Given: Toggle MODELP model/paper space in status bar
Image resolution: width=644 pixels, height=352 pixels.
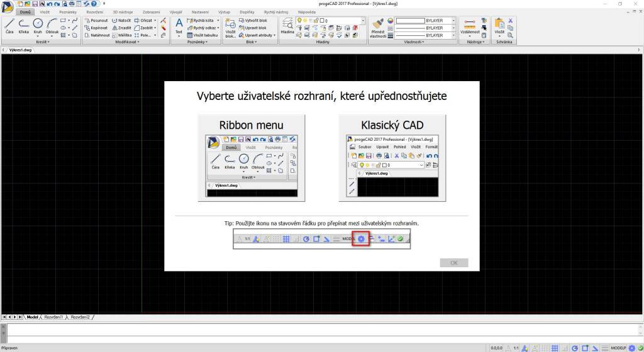Looking at the screenshot, I should (x=619, y=348).
